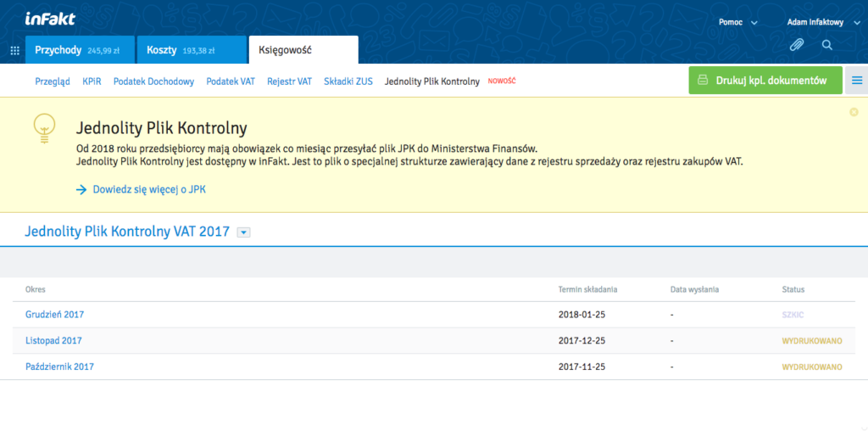This screenshot has height=431, width=868.
Task: Open Rejestr VAT section
Action: tap(290, 81)
